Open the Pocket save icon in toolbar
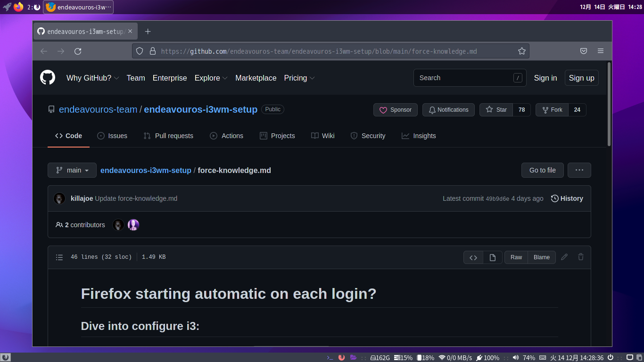The image size is (644, 362). point(583,51)
